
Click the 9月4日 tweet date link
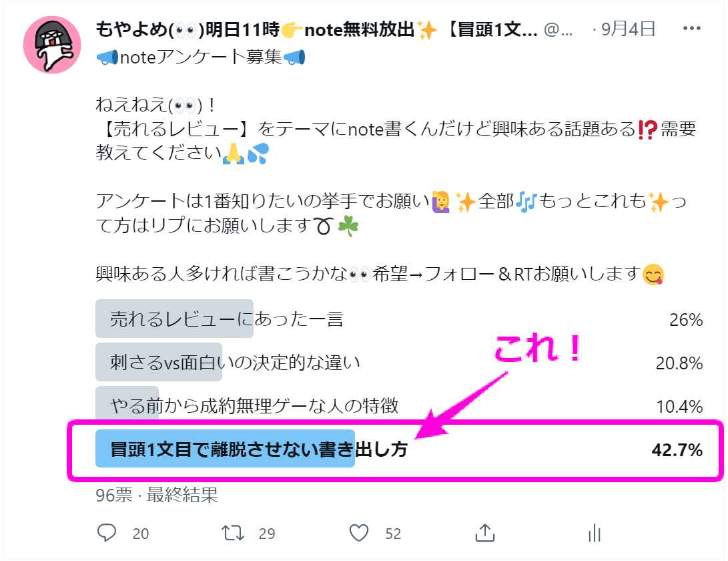[628, 29]
